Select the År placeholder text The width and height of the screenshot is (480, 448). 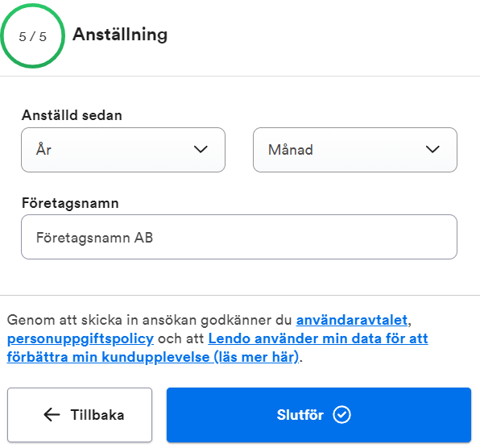[x=43, y=149]
